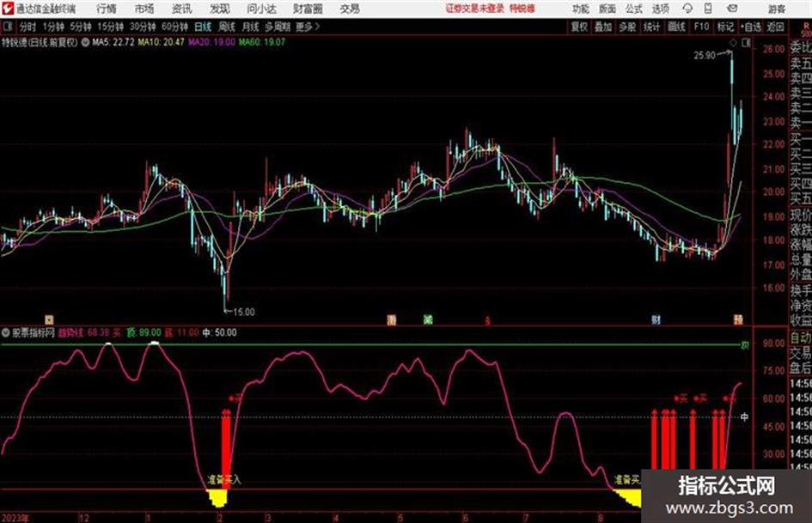Expand main chart indicator dropdown arrow
The image size is (812, 523).
tap(85, 42)
